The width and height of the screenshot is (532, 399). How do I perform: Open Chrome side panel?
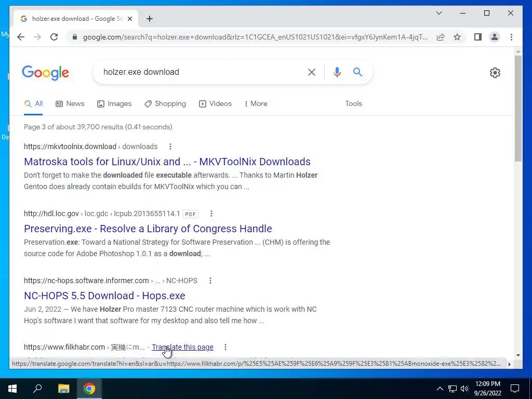478,37
